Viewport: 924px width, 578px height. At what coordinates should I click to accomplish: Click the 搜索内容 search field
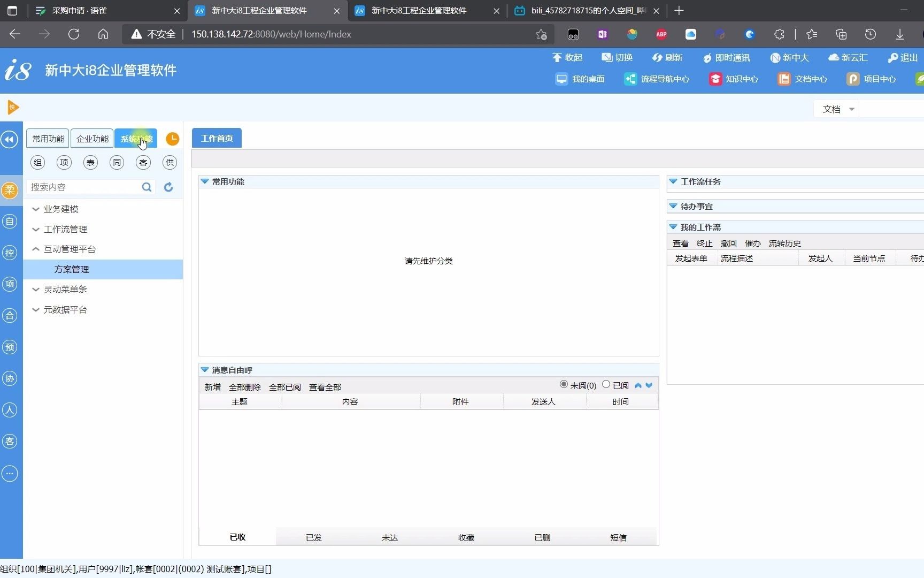point(84,187)
